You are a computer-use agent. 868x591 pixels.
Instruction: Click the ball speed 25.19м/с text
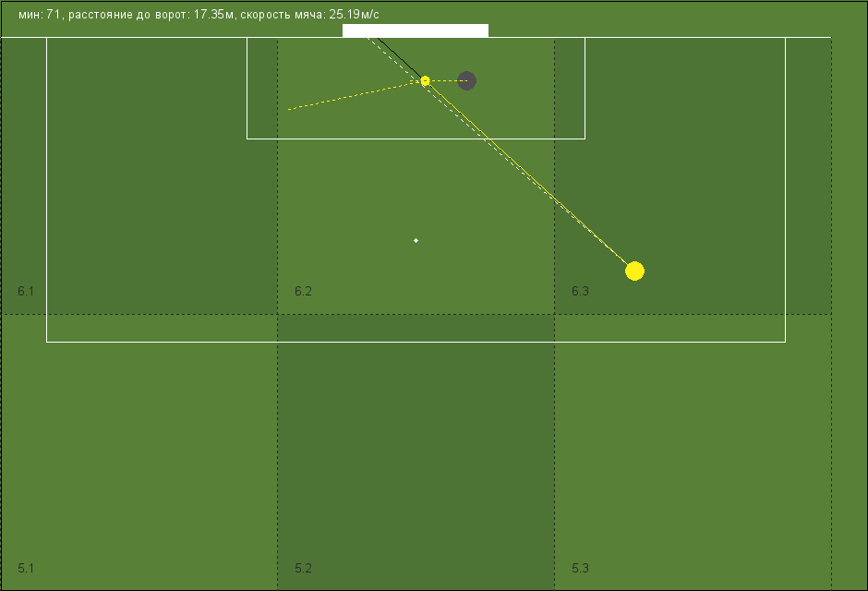(309, 15)
